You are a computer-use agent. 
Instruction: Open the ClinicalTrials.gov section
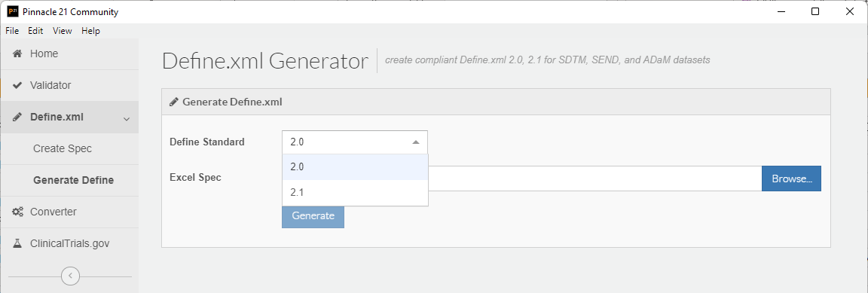69,243
